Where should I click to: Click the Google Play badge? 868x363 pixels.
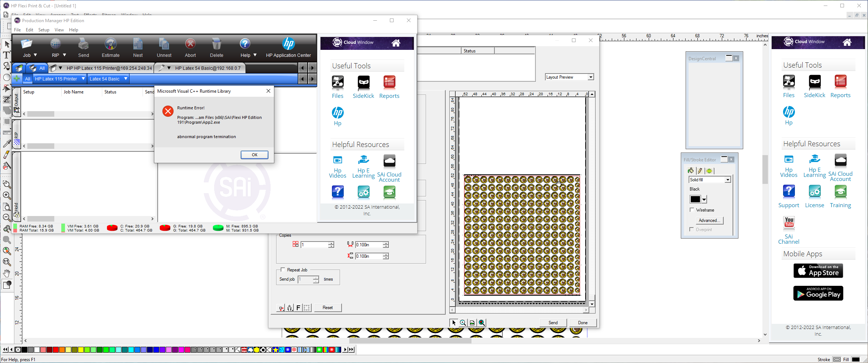(818, 293)
